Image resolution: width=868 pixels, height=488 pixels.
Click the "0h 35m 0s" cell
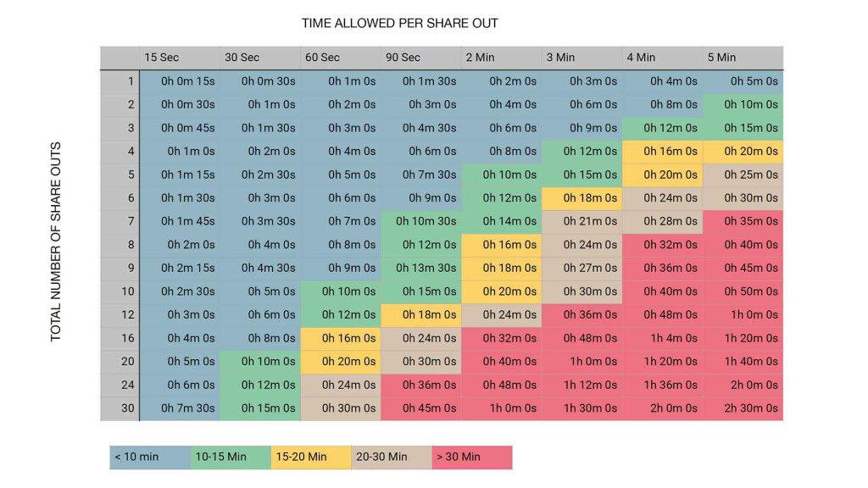[x=743, y=221]
